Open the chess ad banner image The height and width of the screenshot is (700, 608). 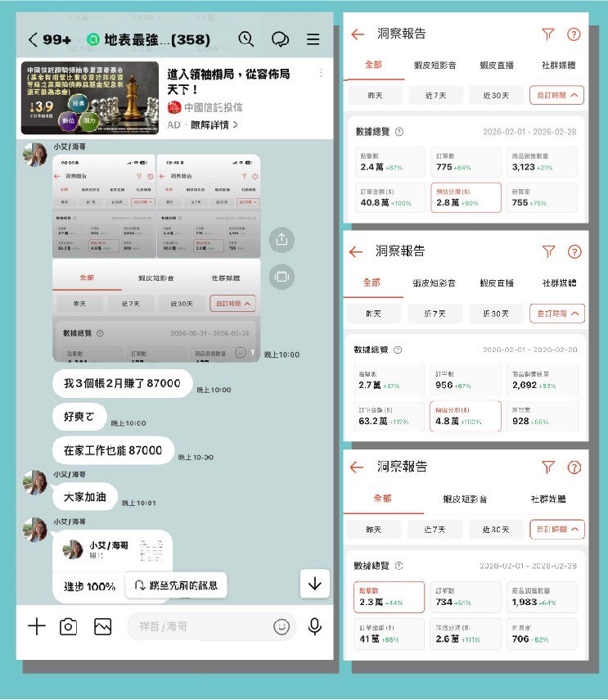click(90, 97)
